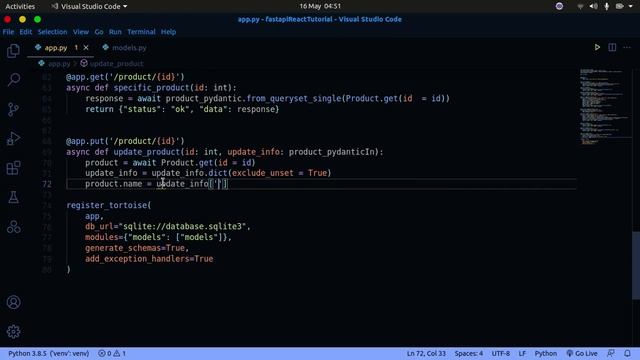Click the battery icon in top bar
Screen dimensions: 640x360
pyautogui.click(x=620, y=7)
